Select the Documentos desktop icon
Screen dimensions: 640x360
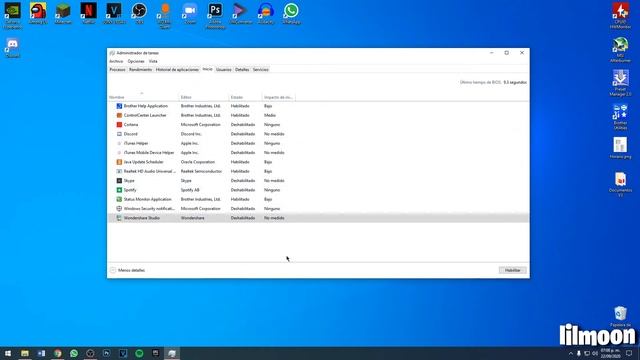(620, 184)
